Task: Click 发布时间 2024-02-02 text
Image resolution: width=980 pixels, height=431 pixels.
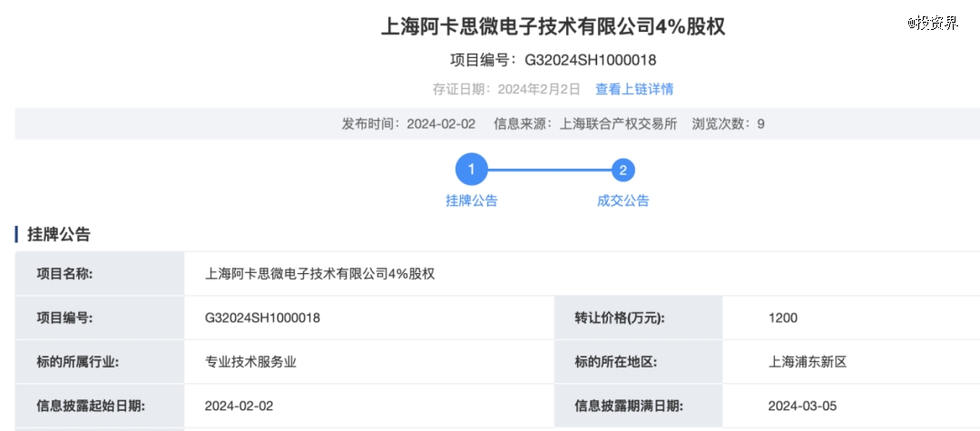Action: coord(408,123)
